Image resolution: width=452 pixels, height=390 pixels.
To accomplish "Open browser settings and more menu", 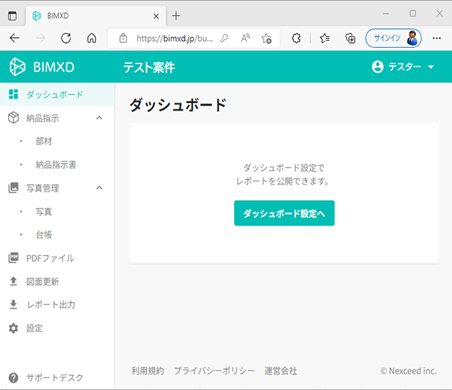I will (x=437, y=38).
